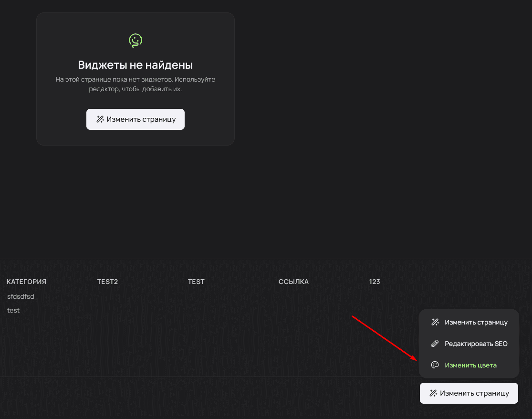
Task: Open the sfdsdfsd footer link
Action: pyautogui.click(x=21, y=296)
